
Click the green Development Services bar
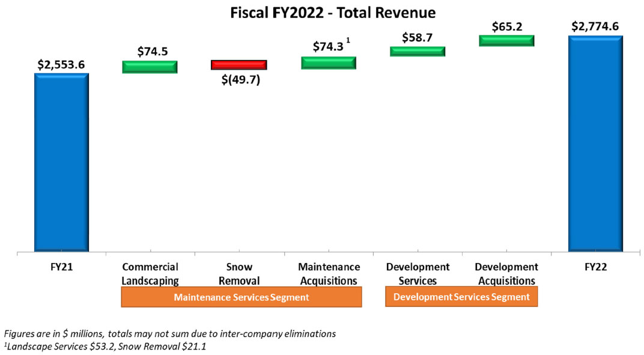point(417,52)
